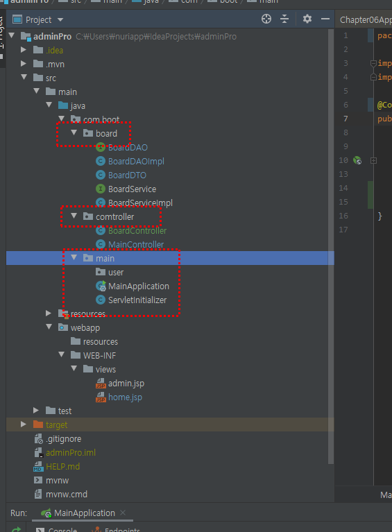Click the .gitignore file icon
This screenshot has width=392, height=532.
pyautogui.click(x=38, y=439)
